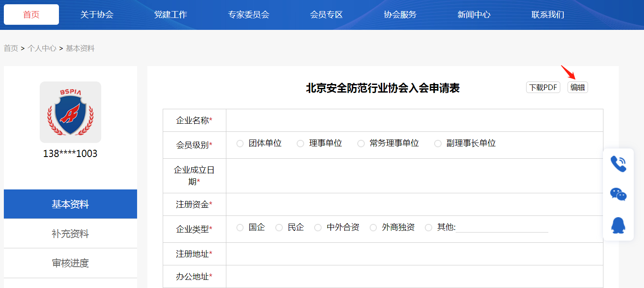Image resolution: width=644 pixels, height=288 pixels.
Task: Click the QQ penguin icon
Action: click(x=618, y=225)
